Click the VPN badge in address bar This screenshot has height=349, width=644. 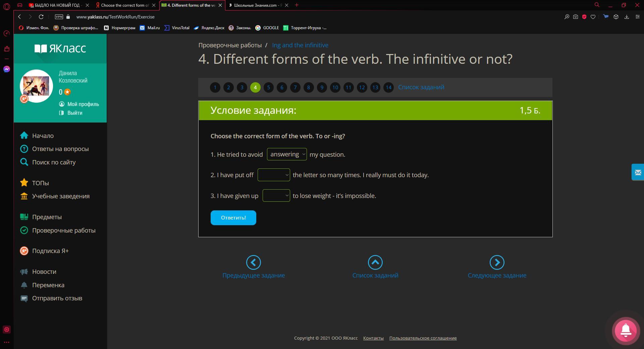(x=59, y=17)
